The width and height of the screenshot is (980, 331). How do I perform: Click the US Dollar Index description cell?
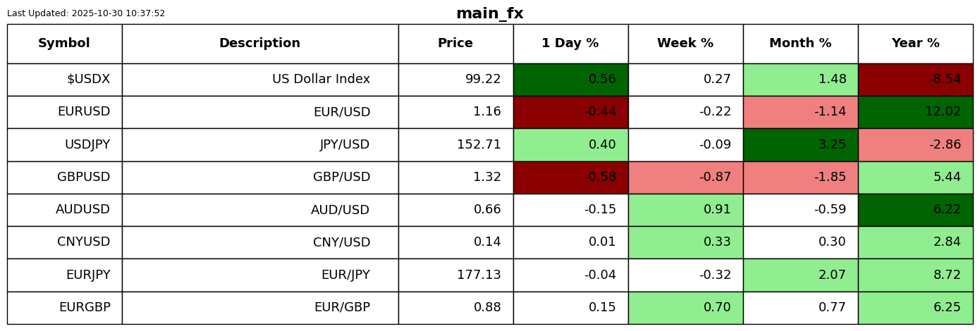(259, 80)
